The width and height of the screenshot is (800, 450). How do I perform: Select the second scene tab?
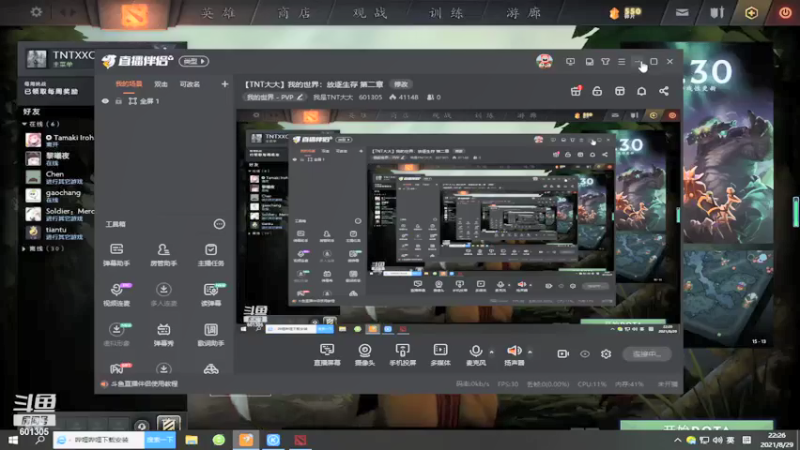pyautogui.click(x=161, y=84)
